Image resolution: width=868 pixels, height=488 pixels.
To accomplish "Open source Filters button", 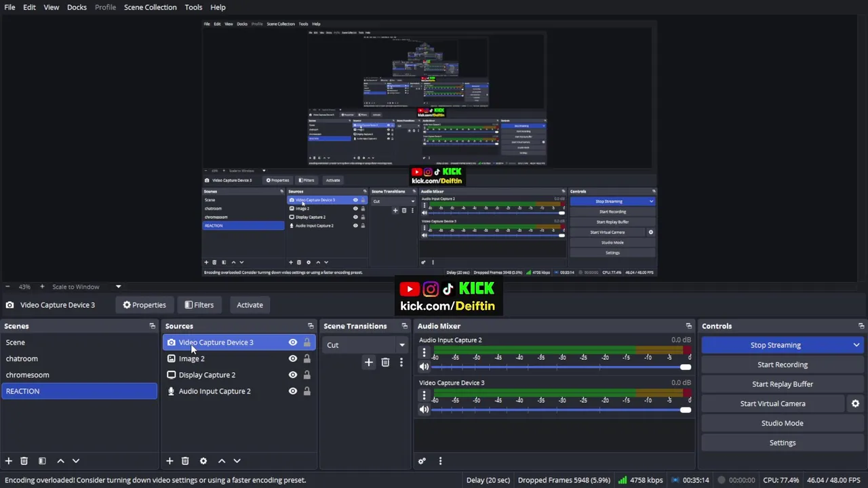I will pyautogui.click(x=199, y=305).
